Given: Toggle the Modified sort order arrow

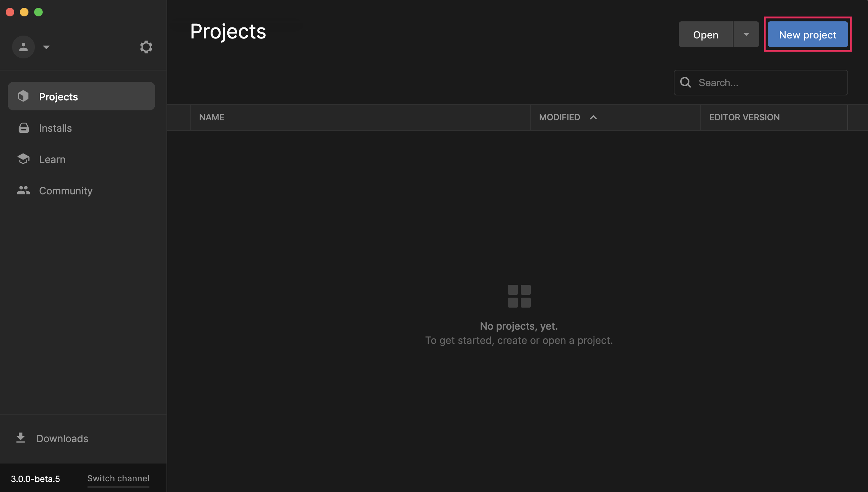Looking at the screenshot, I should 593,117.
